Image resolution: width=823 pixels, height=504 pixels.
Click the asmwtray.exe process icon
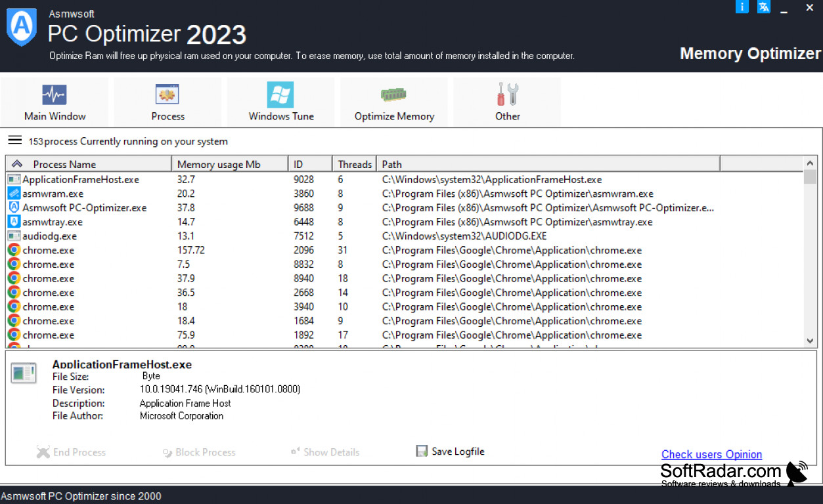pyautogui.click(x=14, y=222)
